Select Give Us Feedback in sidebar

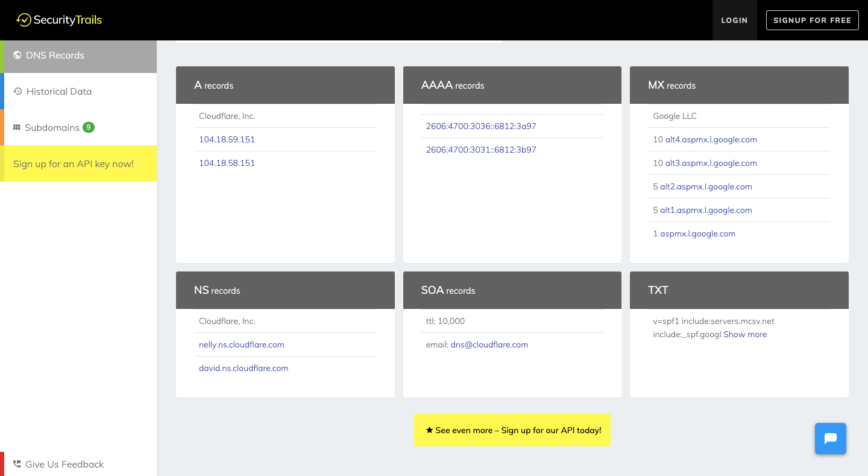pyautogui.click(x=78, y=464)
